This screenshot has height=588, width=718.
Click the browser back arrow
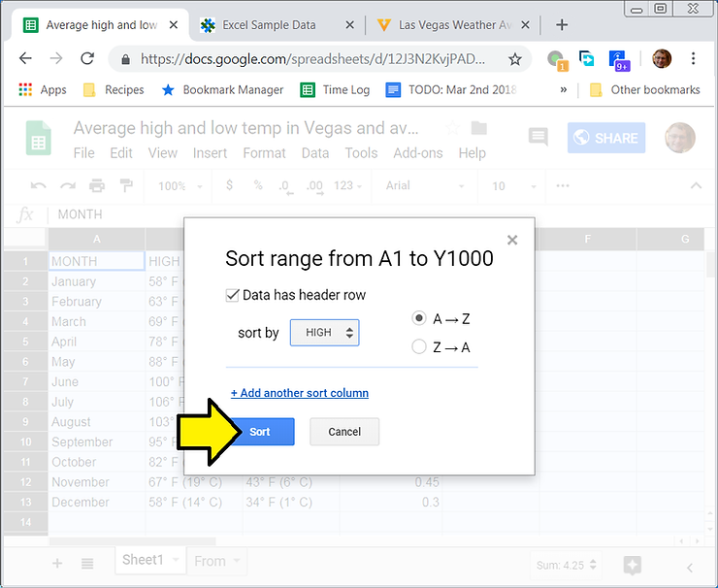25,59
